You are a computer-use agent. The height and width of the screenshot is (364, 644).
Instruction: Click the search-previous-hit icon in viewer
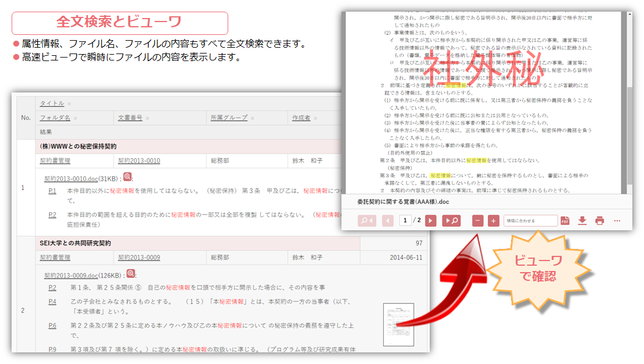[x=367, y=221]
